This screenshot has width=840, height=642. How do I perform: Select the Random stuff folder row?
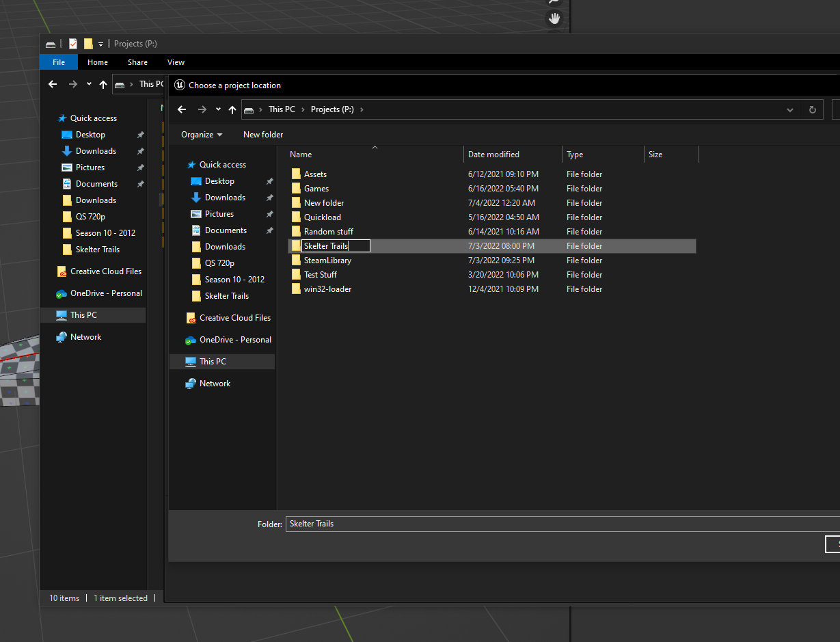(x=492, y=232)
